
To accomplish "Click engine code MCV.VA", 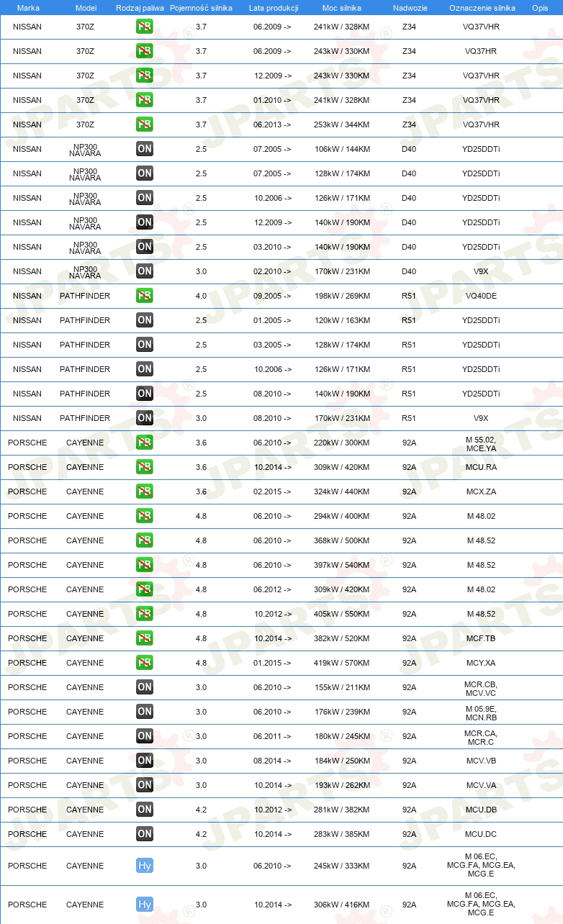I will pos(481,785).
